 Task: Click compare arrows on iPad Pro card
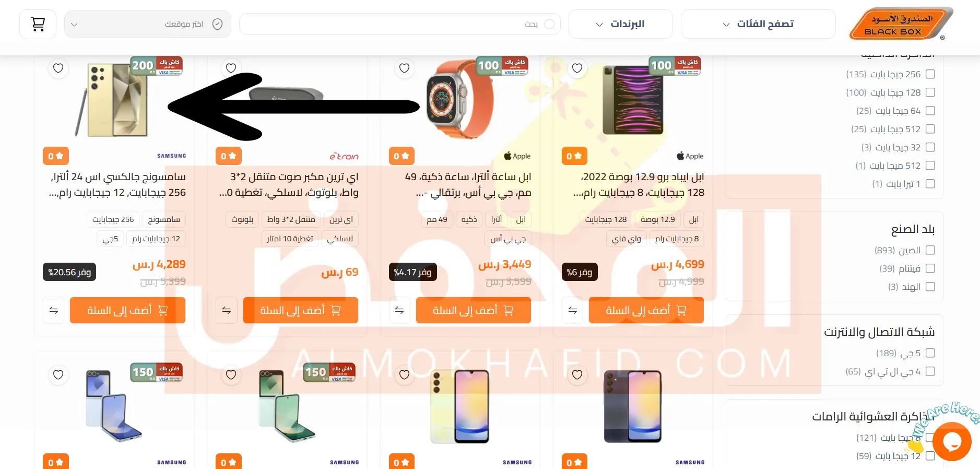click(x=572, y=310)
